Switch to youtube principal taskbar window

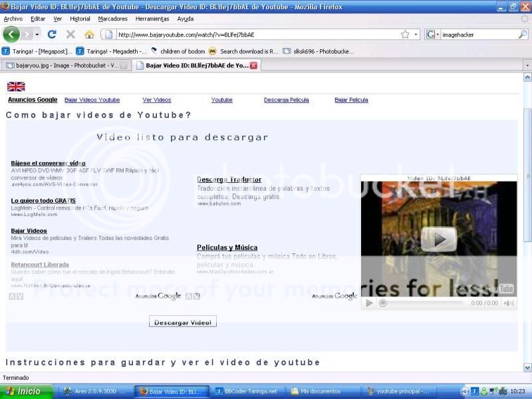(x=399, y=392)
